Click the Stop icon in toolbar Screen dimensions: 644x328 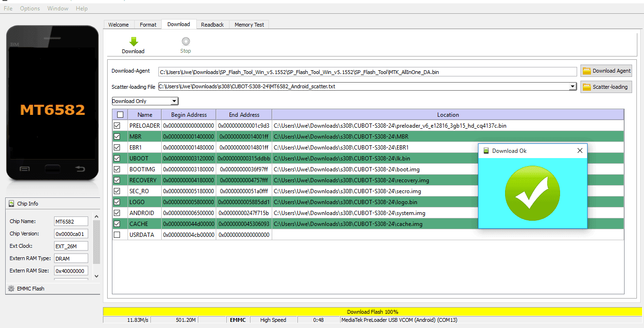tap(186, 42)
